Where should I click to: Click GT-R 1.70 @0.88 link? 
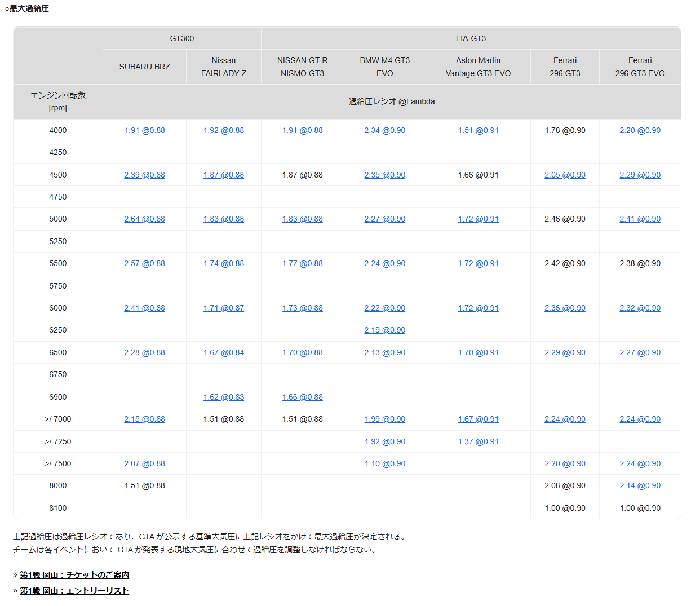303,352
